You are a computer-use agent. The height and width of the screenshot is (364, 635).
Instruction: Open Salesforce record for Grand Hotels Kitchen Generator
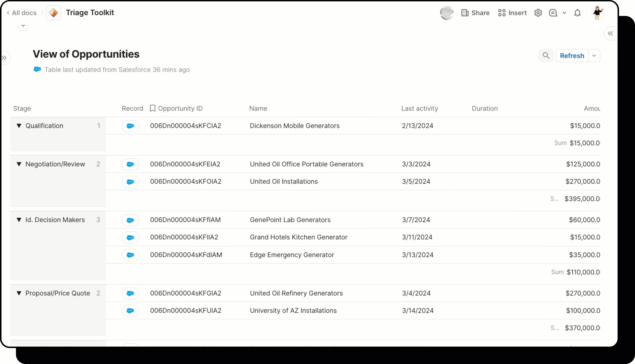[130, 237]
